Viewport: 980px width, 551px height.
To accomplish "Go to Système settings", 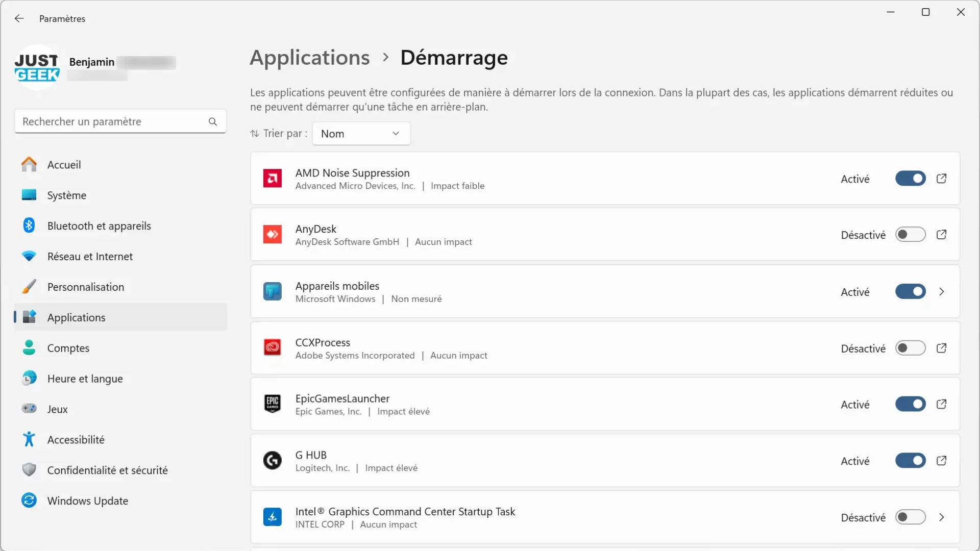I will coord(120,195).
